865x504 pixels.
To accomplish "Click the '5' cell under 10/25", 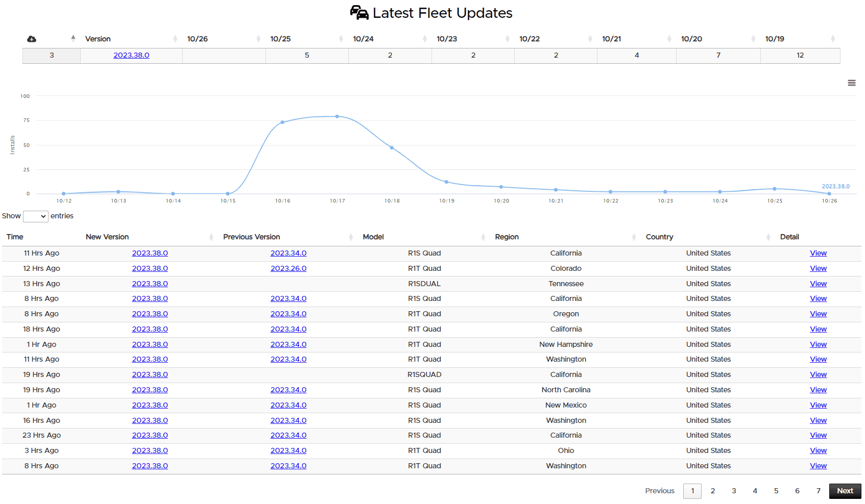I will click(307, 55).
